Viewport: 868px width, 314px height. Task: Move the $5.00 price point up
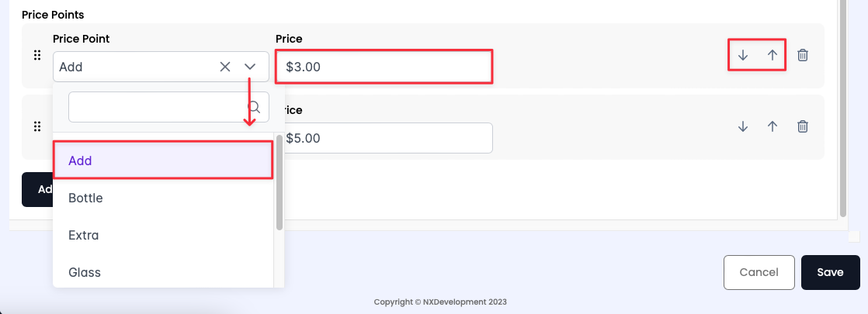pos(773,126)
